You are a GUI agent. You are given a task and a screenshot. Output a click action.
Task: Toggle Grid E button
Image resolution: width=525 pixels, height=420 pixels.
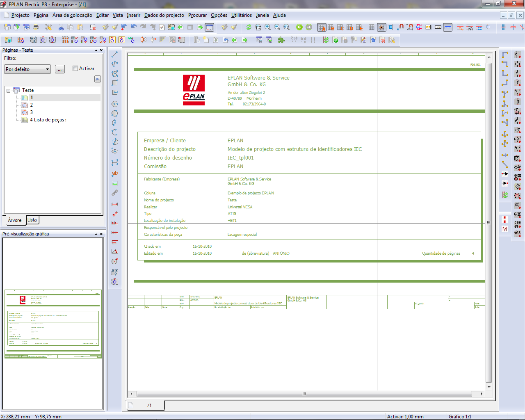pos(359,27)
